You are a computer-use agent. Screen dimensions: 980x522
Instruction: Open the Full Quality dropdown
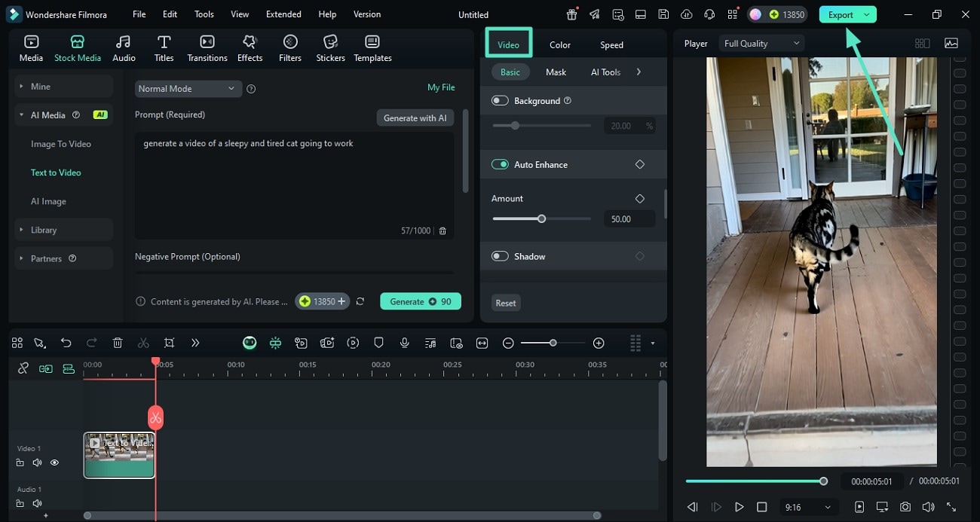point(761,44)
